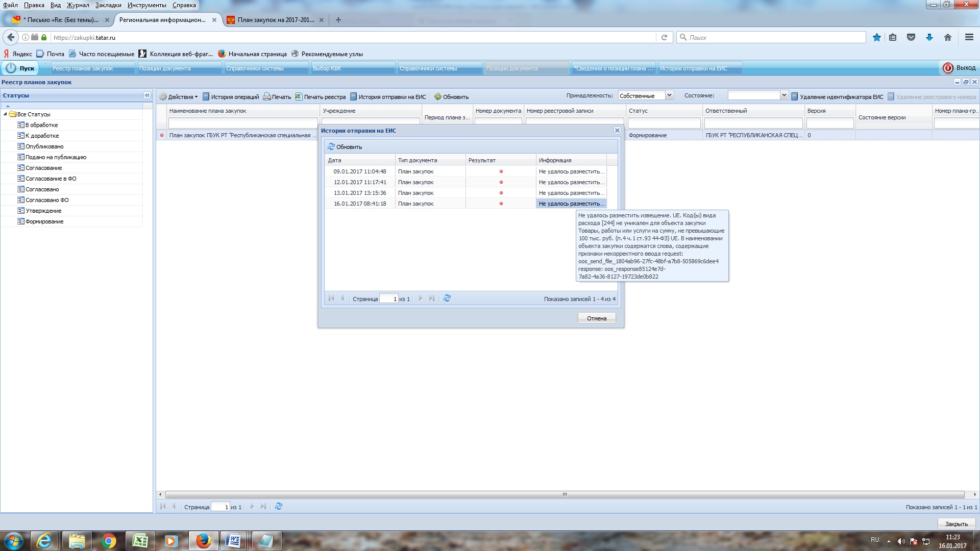Click the dialog pager refresh icon
The image size is (980, 551).
point(447,298)
